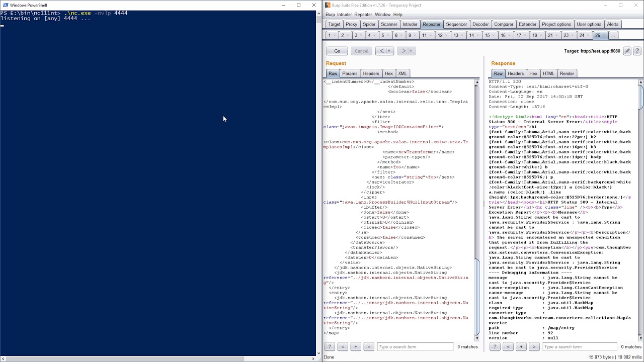Open the Help menu
The image size is (644, 362).
tap(397, 15)
